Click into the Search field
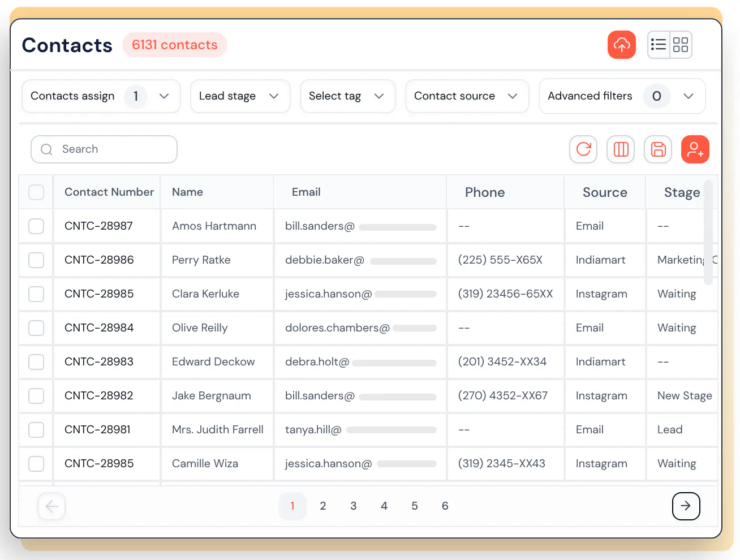 104,149
